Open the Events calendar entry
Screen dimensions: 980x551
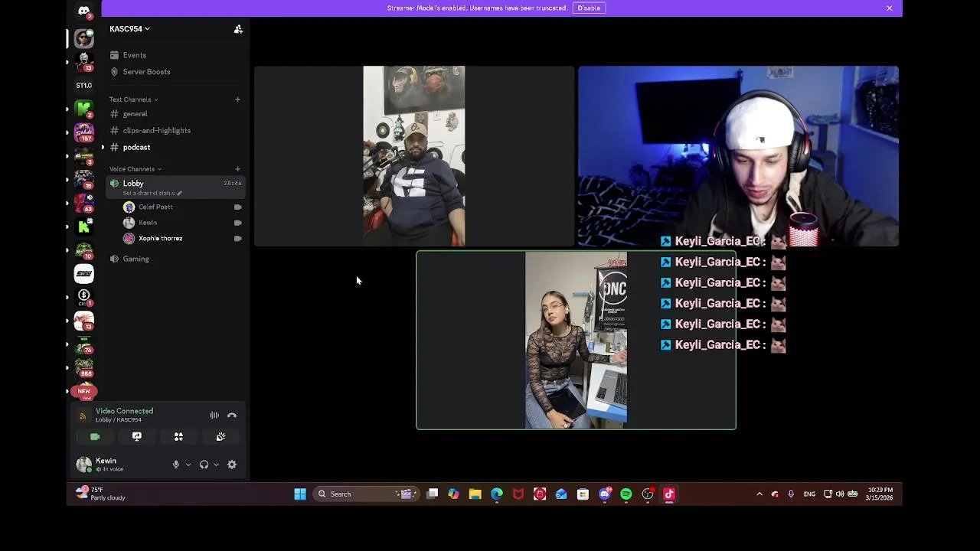[x=134, y=55]
